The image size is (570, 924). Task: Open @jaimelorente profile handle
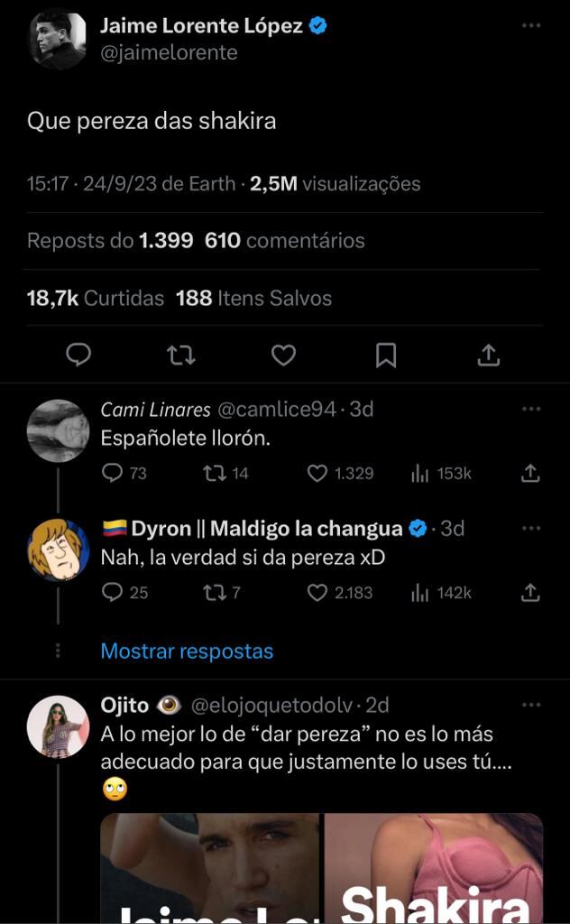click(169, 52)
